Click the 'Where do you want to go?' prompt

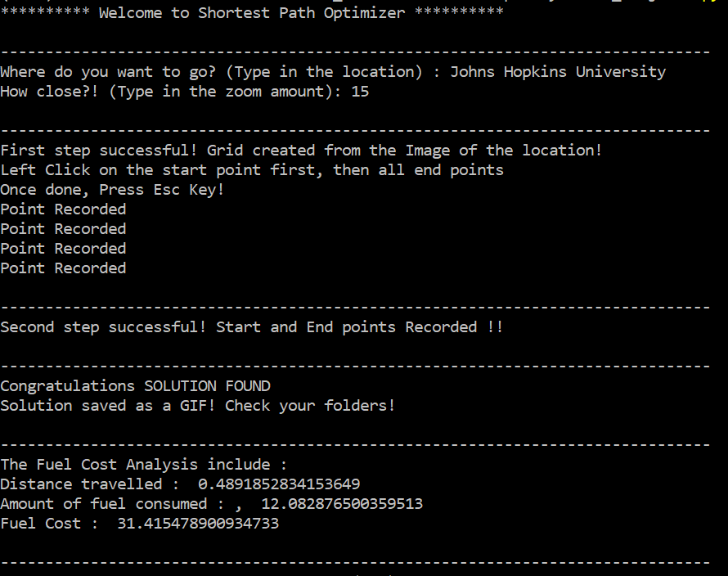tap(108, 71)
